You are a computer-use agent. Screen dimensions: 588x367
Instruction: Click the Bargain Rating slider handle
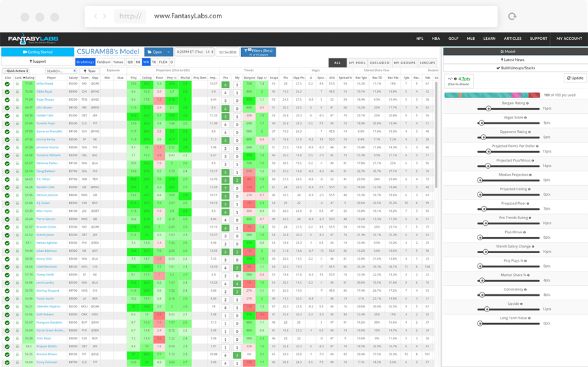pos(488,109)
